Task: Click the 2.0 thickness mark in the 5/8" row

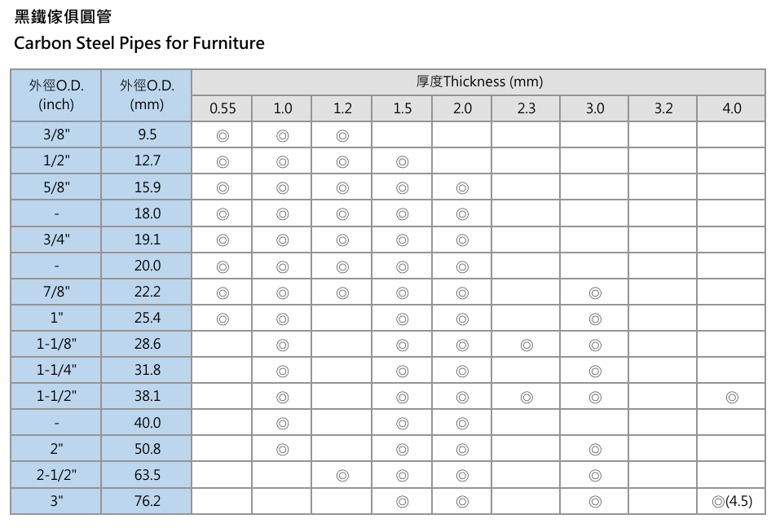Action: pyautogui.click(x=462, y=188)
